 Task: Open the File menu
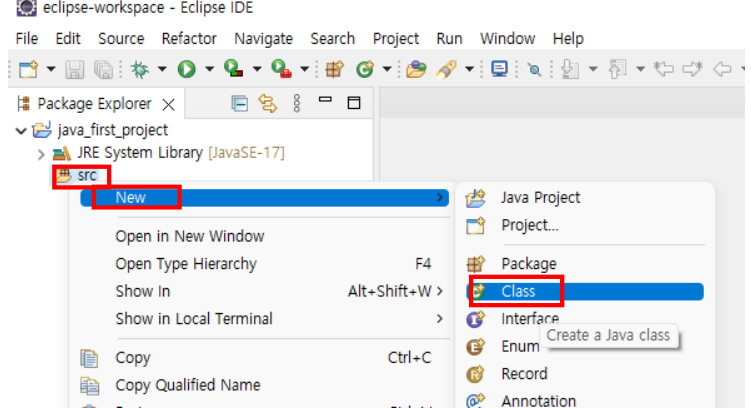pos(27,38)
